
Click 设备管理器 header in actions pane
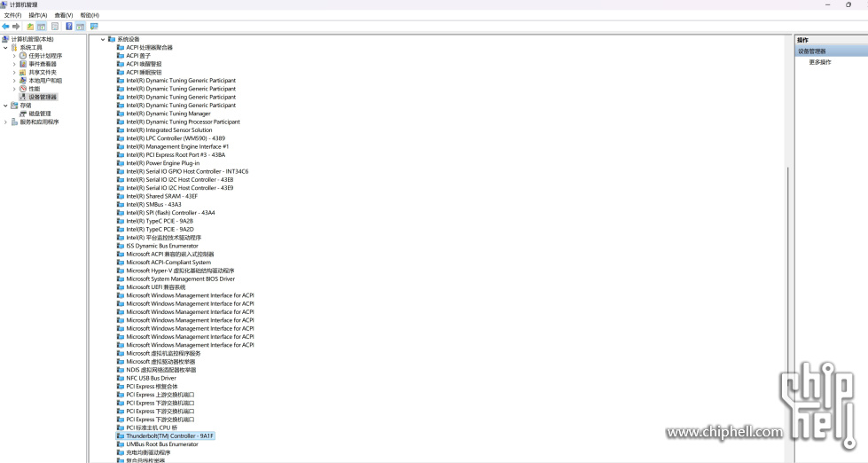pyautogui.click(x=832, y=51)
